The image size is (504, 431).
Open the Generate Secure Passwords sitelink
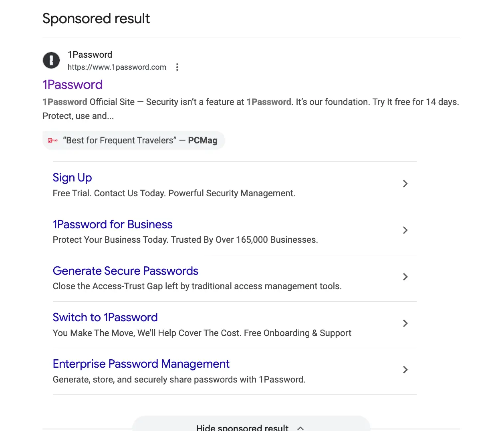click(x=125, y=271)
